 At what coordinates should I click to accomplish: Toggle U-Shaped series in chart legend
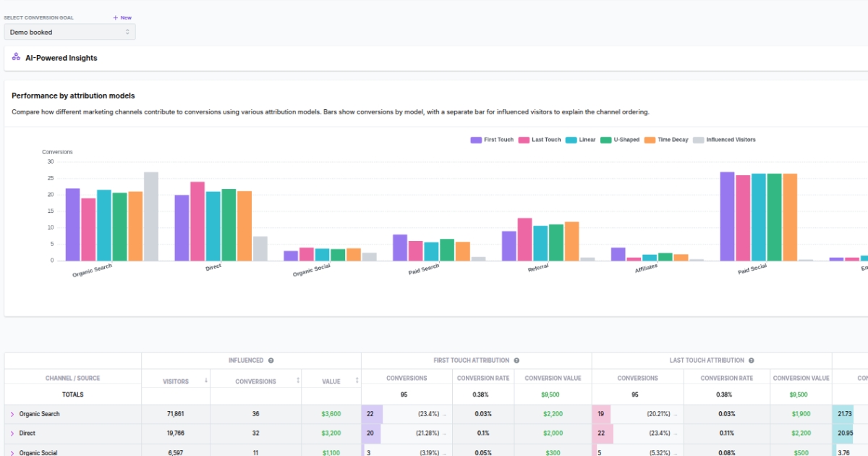(x=620, y=140)
